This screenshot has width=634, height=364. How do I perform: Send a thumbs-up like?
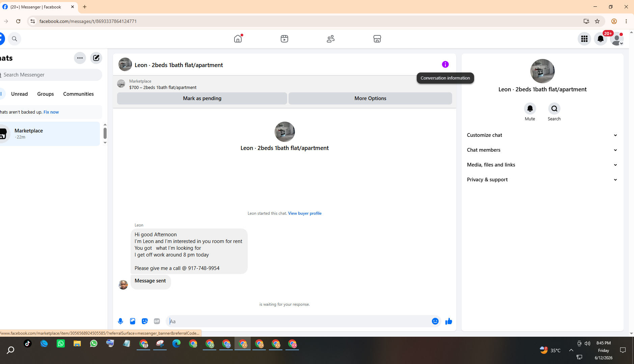coord(449,321)
